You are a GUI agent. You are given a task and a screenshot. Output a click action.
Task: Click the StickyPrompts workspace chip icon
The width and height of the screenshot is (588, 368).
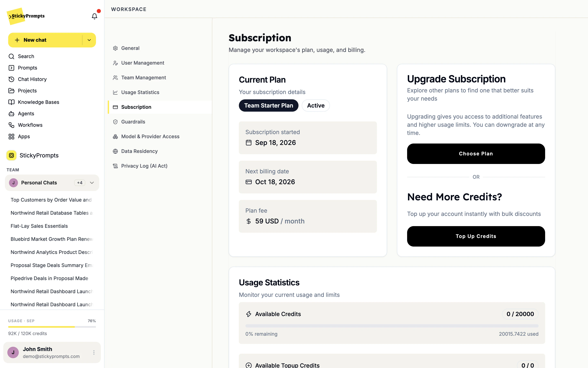pyautogui.click(x=11, y=155)
